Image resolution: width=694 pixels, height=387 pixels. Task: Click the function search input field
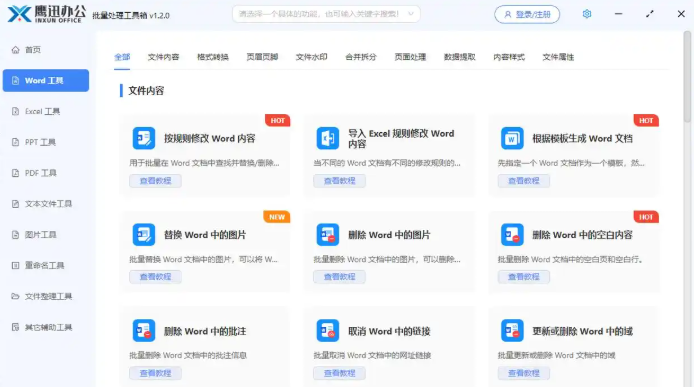tap(326, 14)
